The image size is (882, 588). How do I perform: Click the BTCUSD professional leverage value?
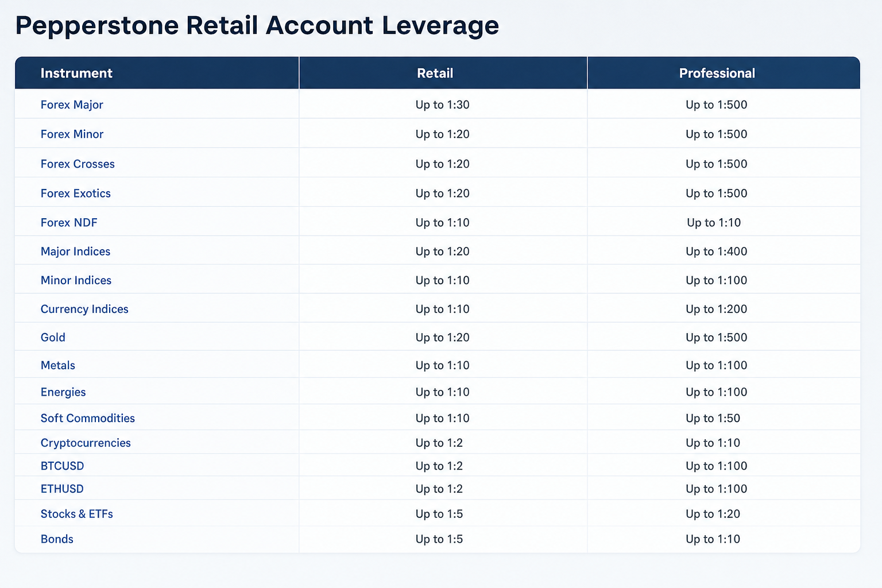point(717,466)
